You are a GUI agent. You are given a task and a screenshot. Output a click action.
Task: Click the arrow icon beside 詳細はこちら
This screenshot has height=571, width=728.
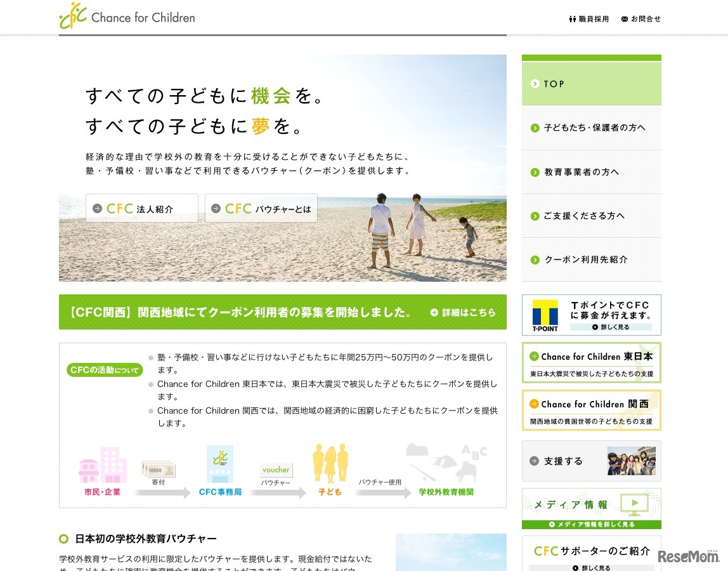[434, 313]
